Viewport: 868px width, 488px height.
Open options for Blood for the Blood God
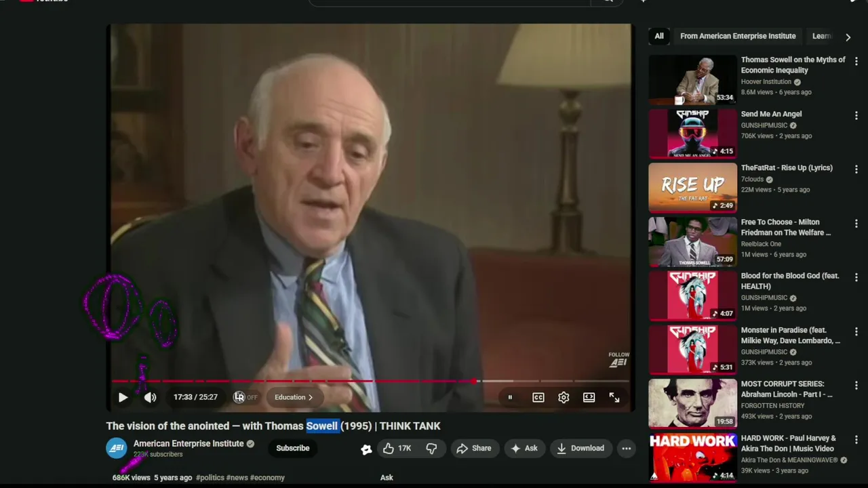[x=856, y=277]
